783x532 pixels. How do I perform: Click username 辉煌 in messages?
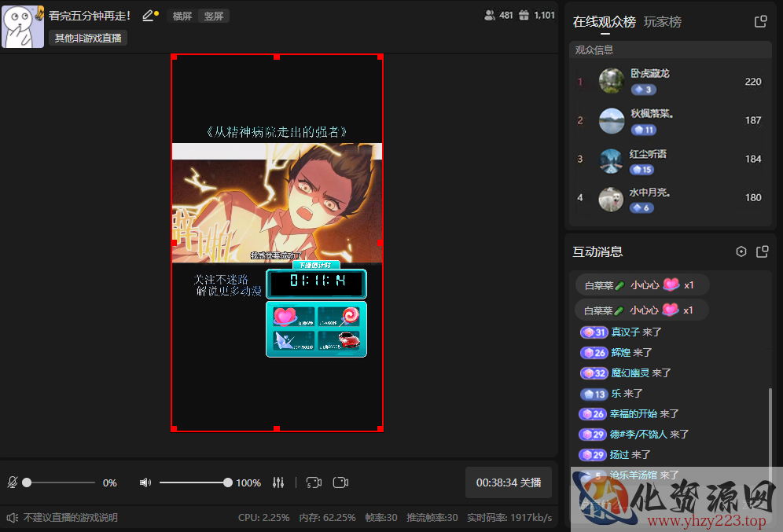point(621,352)
